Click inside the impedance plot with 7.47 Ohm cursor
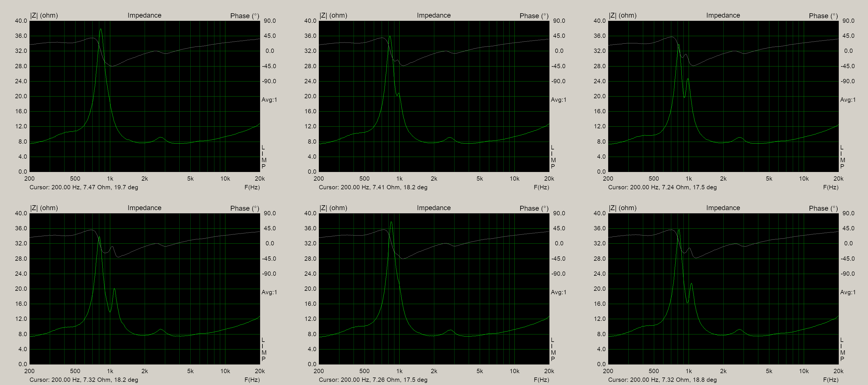 145,96
